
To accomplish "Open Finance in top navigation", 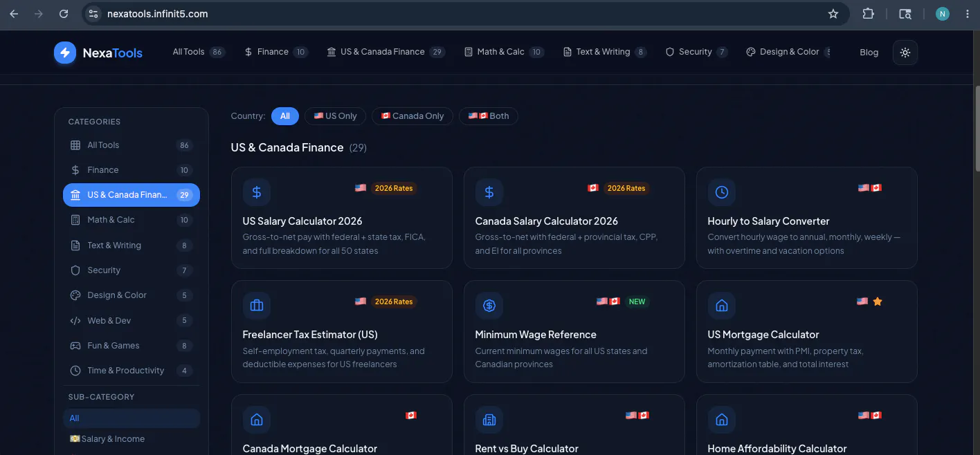I will click(x=275, y=52).
